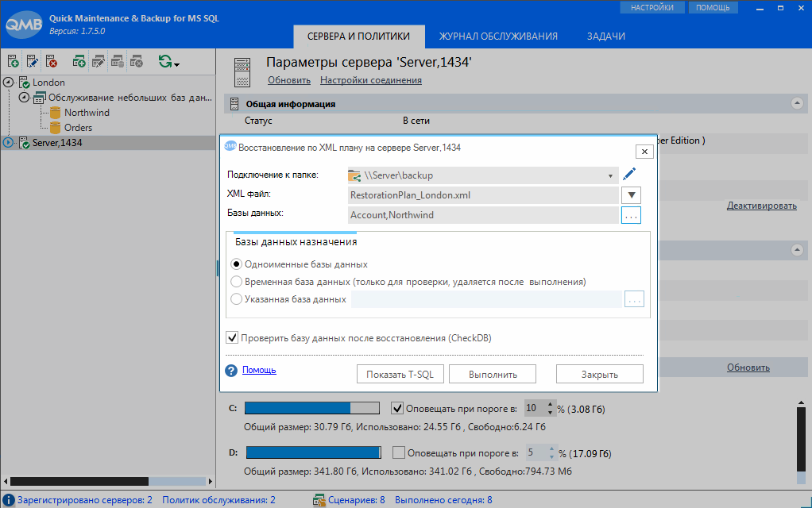Click the server tree horizontal scrollbar
Image resolution: width=812 pixels, height=508 pixels.
click(108, 481)
